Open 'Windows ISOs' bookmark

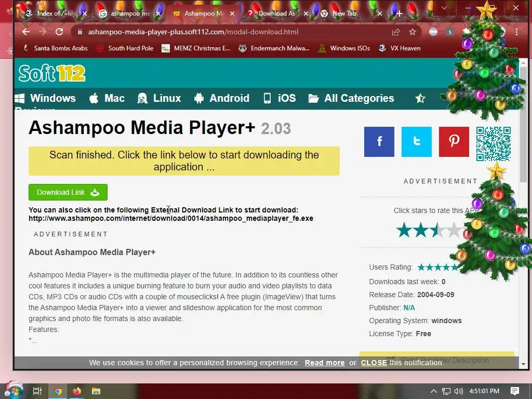344,48
